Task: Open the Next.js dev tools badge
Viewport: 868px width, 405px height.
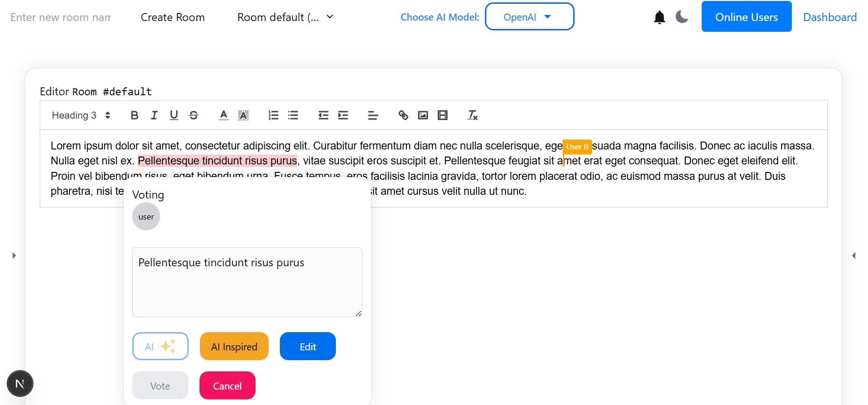Action: (20, 384)
